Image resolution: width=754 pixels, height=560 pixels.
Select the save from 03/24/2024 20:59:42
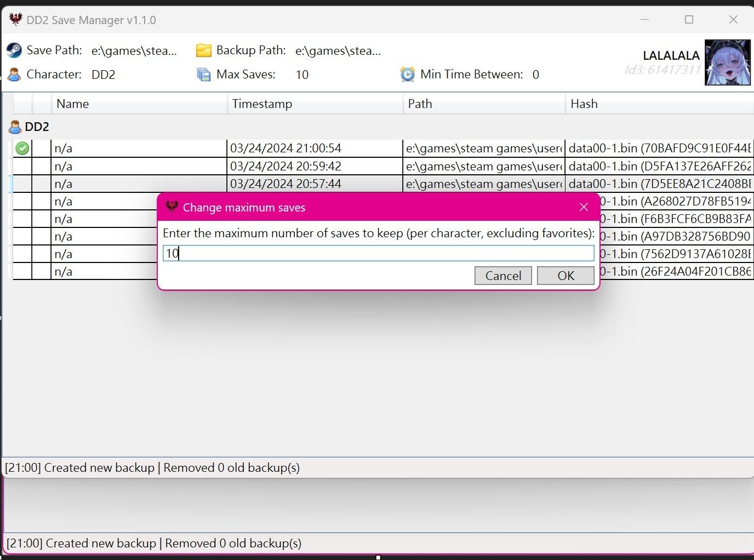(285, 166)
